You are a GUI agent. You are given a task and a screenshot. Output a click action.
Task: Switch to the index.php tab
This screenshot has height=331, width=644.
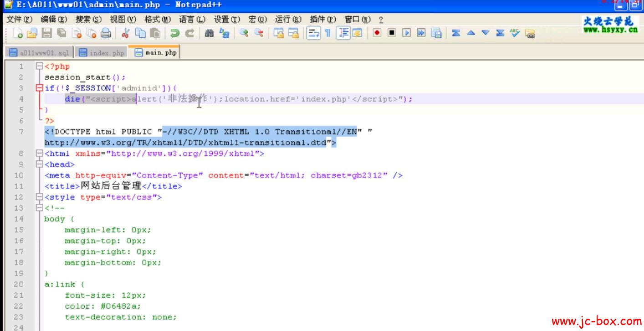(x=101, y=53)
